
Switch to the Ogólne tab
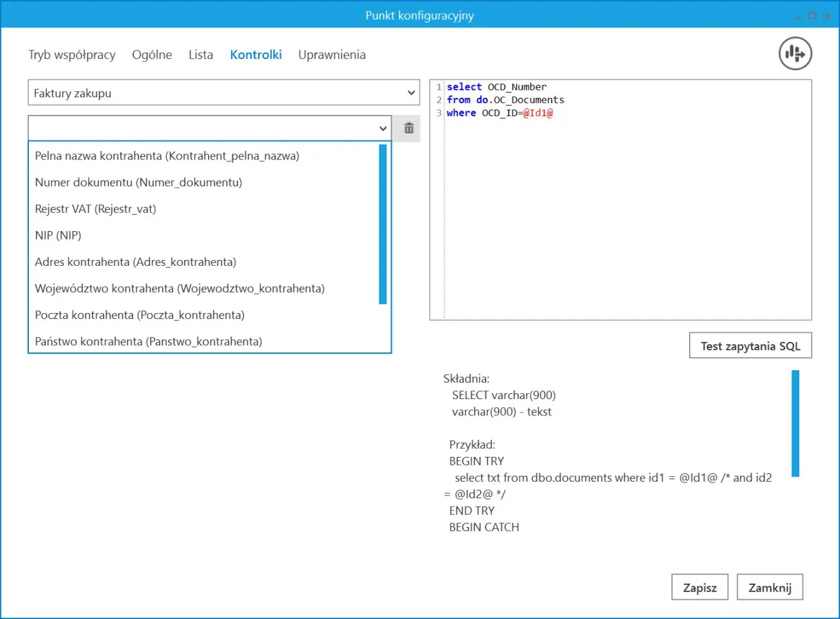152,54
